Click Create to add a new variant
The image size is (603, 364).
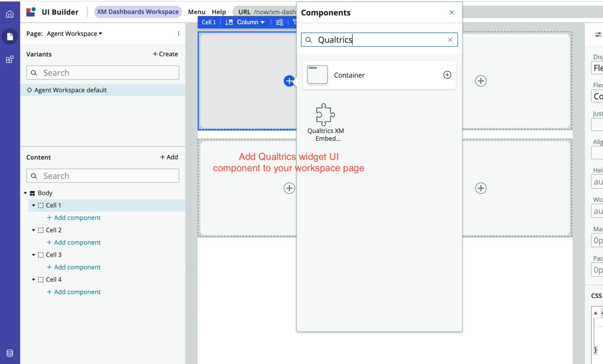click(x=165, y=54)
